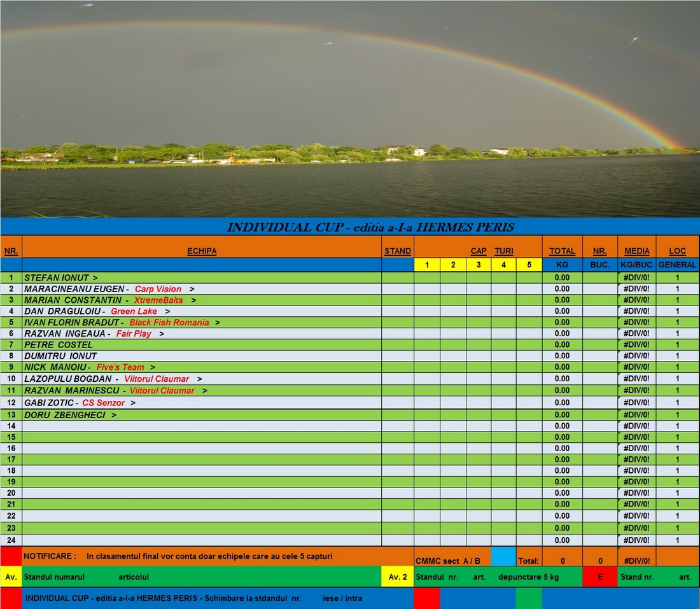
Task: Click the TOTAL KG column header
Action: (x=562, y=251)
